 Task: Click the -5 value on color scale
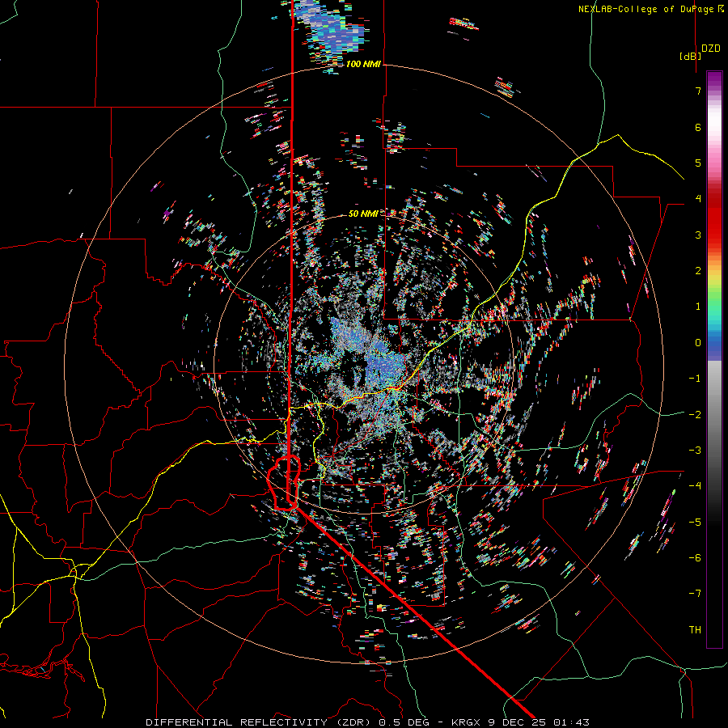(695, 523)
